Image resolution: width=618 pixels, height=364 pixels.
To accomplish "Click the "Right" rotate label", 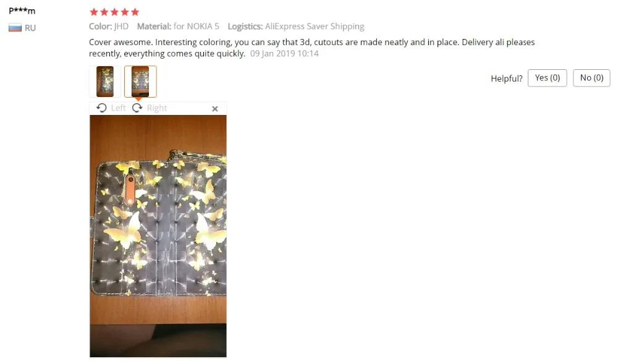I will tap(157, 108).
